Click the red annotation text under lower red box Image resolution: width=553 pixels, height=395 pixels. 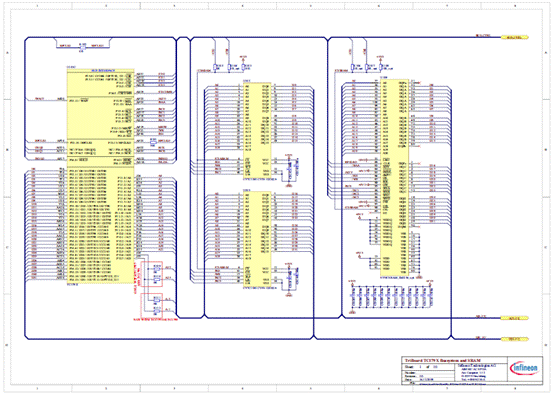[x=156, y=319]
